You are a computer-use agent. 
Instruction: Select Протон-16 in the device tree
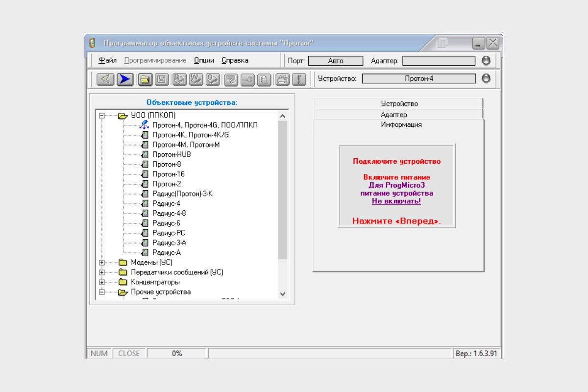tap(168, 174)
